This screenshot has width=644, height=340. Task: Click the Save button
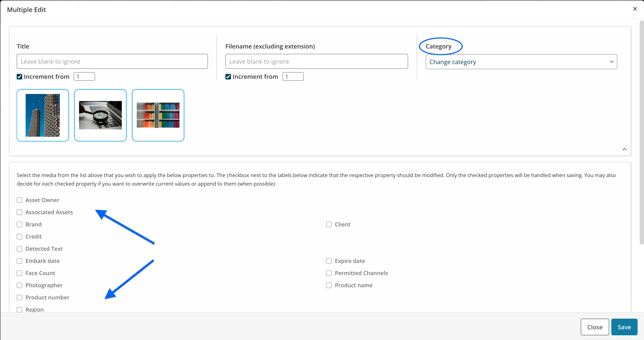tap(624, 327)
